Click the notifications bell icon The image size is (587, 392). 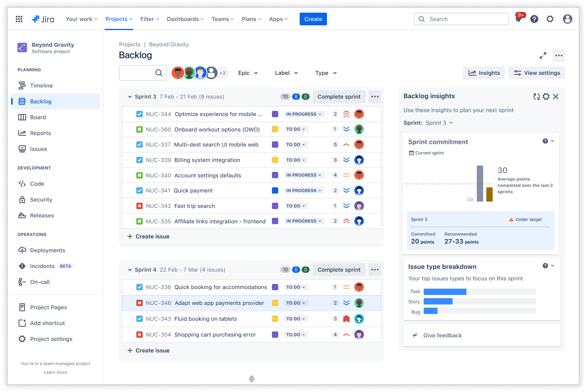(x=518, y=19)
